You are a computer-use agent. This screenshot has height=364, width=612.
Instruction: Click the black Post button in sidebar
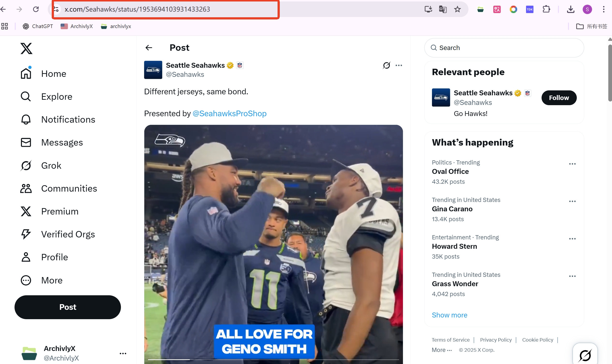[x=68, y=307]
